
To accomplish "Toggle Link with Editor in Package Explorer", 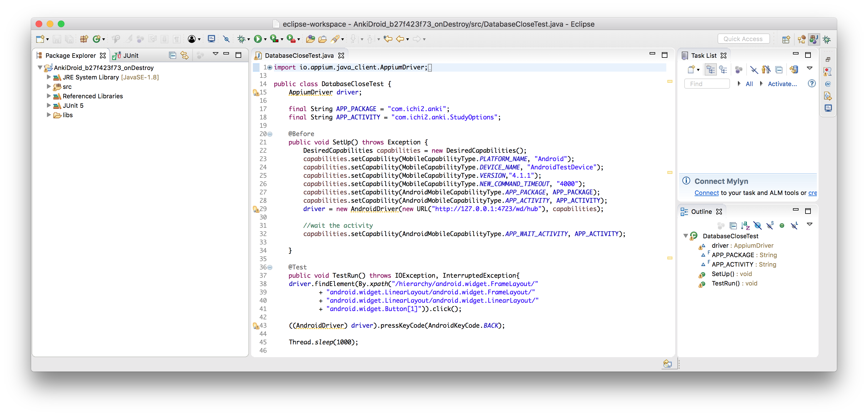I will coord(185,55).
